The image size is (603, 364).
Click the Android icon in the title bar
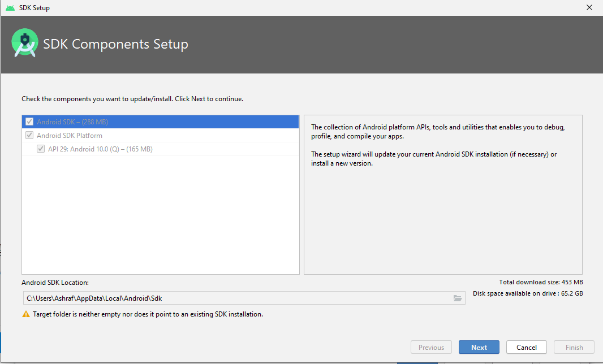(x=10, y=8)
